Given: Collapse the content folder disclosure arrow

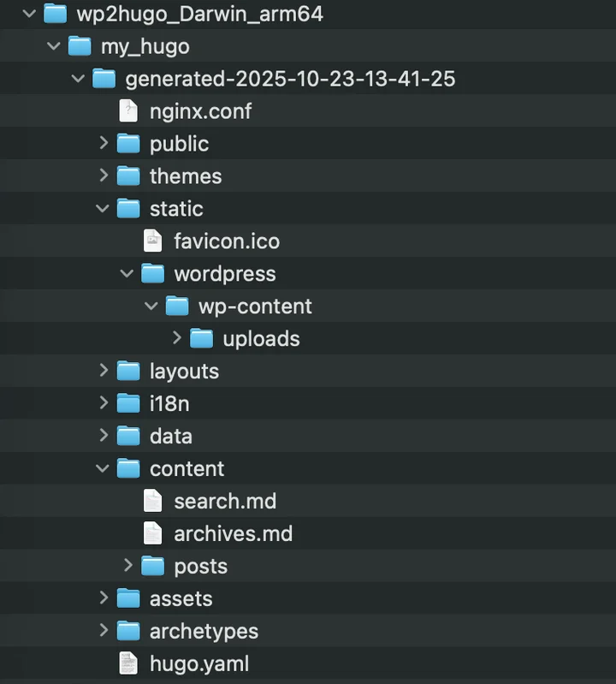Looking at the screenshot, I should (x=104, y=468).
